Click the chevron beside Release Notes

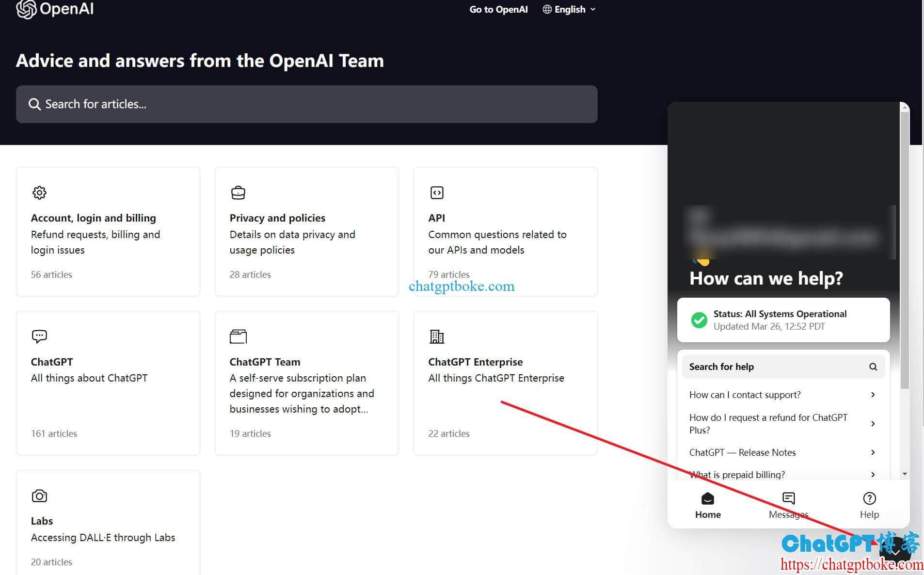click(873, 452)
